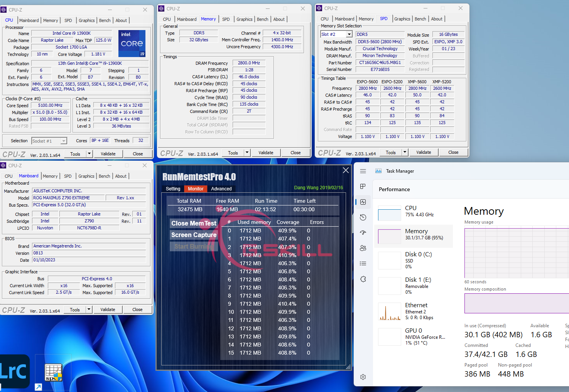
Task: Click CPU-Z title icon in Mainboard tab window
Action: coord(3,165)
